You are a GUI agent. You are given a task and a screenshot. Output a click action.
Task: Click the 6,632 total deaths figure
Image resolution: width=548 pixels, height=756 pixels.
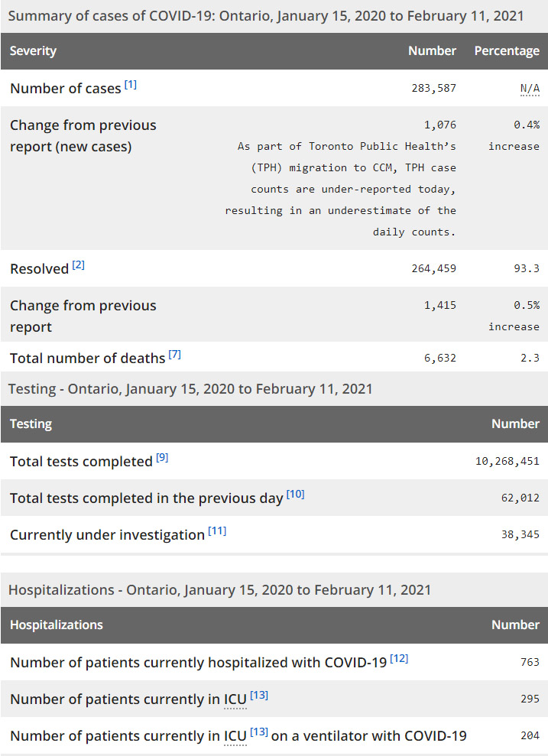[439, 358]
